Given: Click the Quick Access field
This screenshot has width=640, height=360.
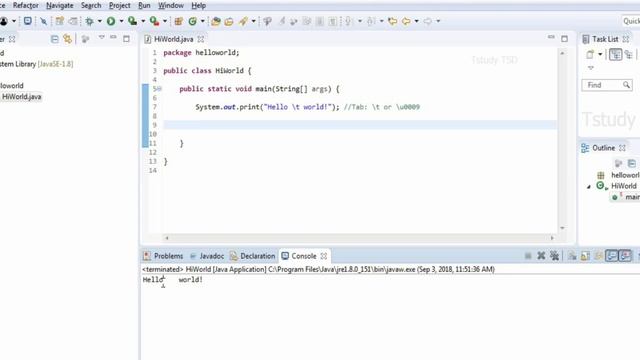Looking at the screenshot, I should pos(631,21).
